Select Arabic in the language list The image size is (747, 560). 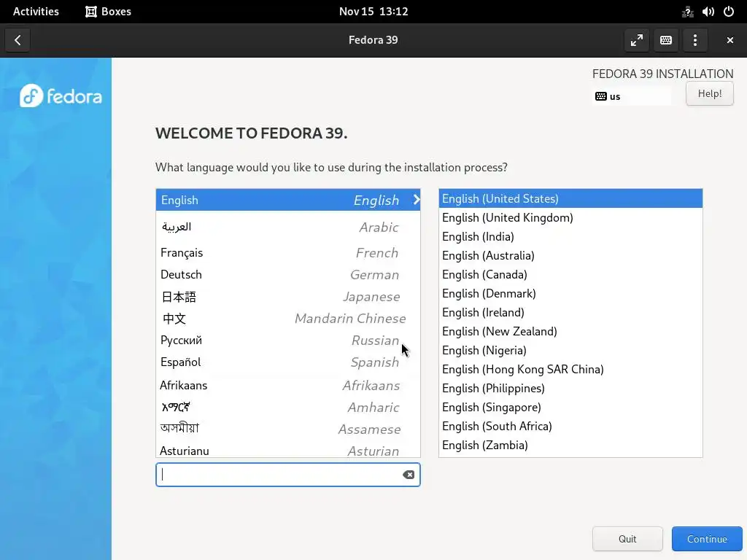click(x=287, y=227)
